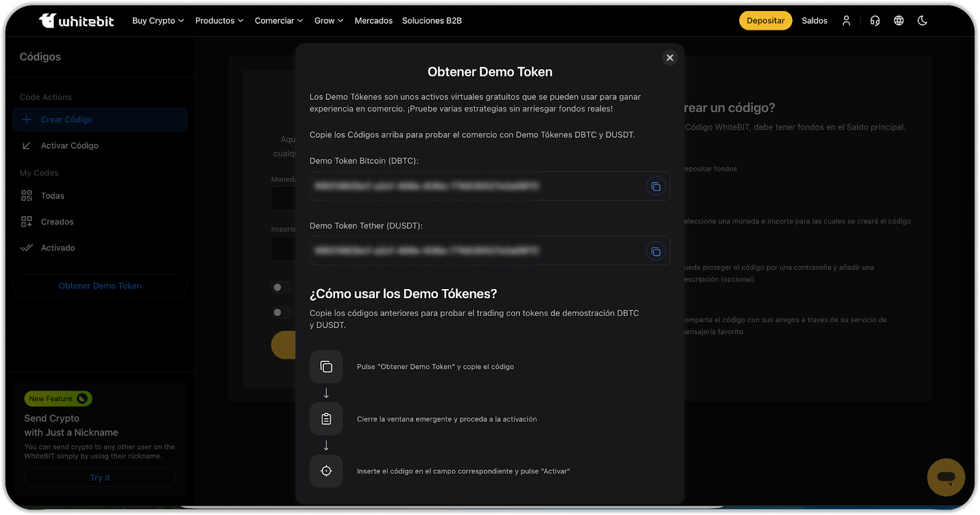
Task: Open the globe language selector
Action: [899, 21]
